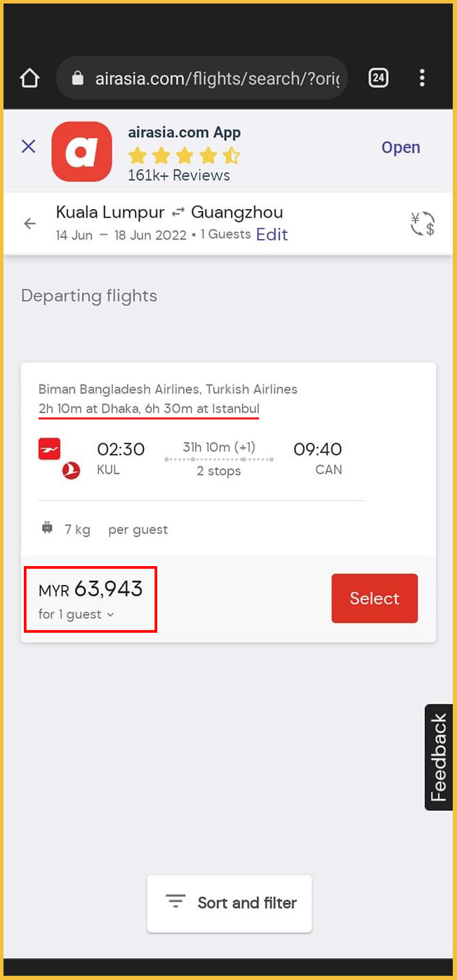Viewport: 457px width, 980px height.
Task: Open the currency converter icon
Action: (422, 224)
